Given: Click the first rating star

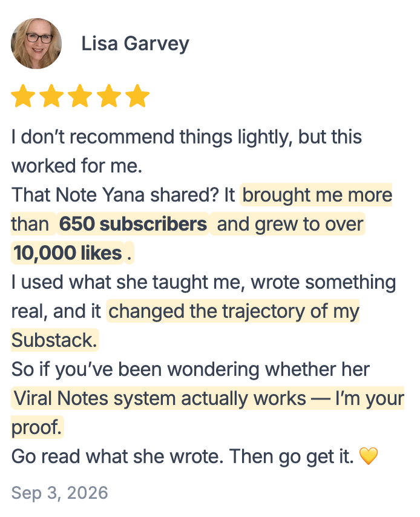Looking at the screenshot, I should click(x=23, y=96).
